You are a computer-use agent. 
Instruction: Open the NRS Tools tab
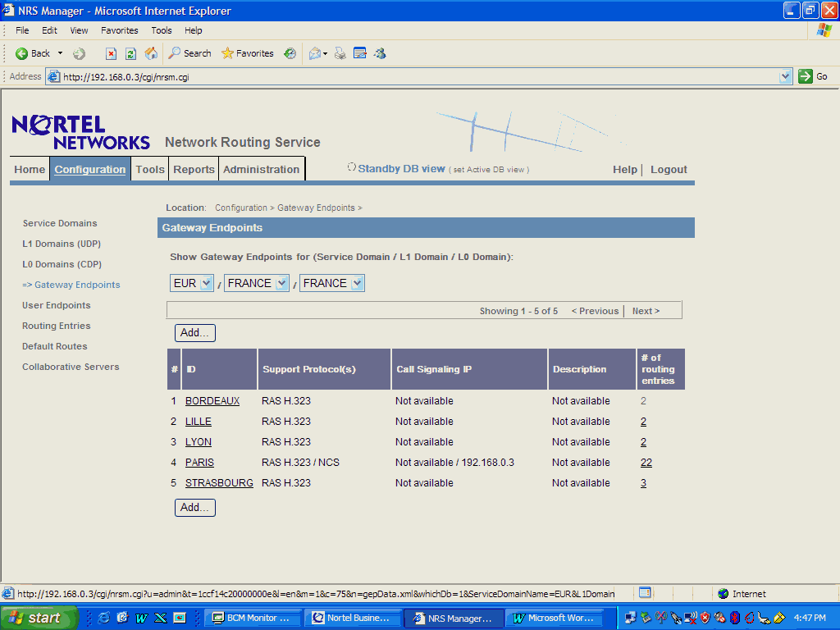click(x=150, y=169)
